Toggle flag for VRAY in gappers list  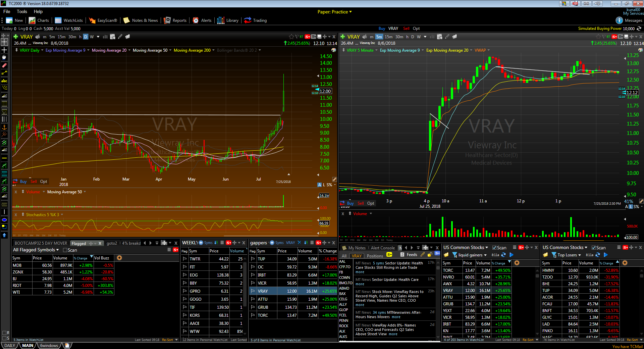253,291
